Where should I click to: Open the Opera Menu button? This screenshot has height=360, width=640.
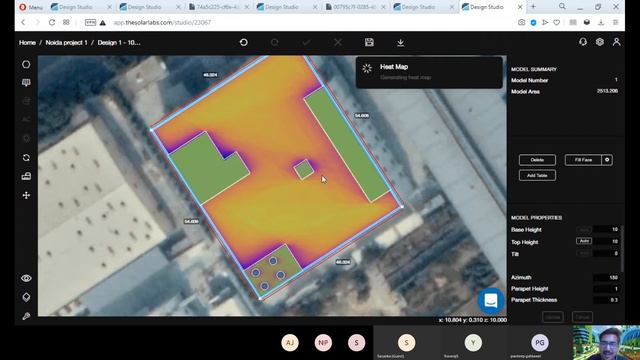coord(31,7)
